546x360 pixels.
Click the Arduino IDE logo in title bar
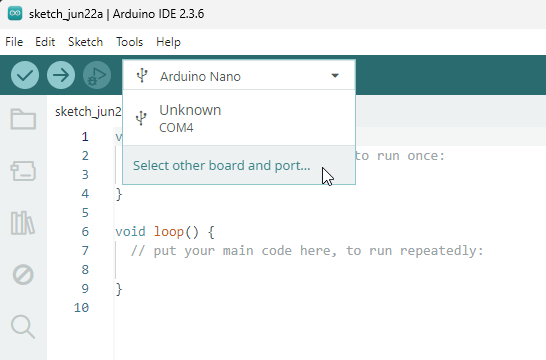point(15,14)
